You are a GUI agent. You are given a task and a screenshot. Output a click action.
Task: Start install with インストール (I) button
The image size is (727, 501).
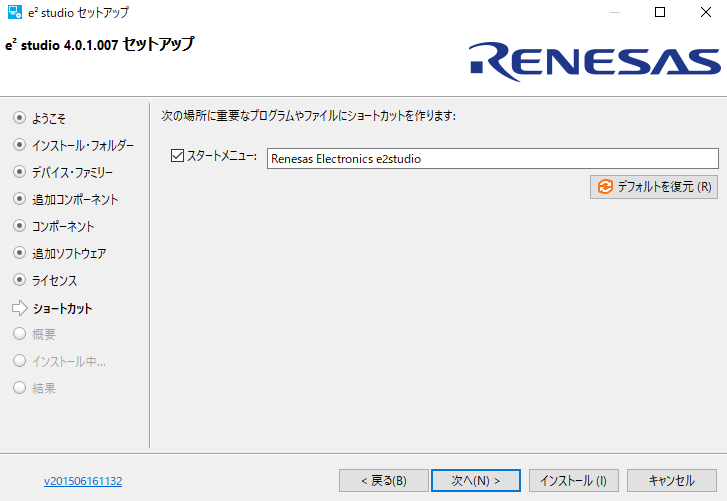(x=574, y=481)
